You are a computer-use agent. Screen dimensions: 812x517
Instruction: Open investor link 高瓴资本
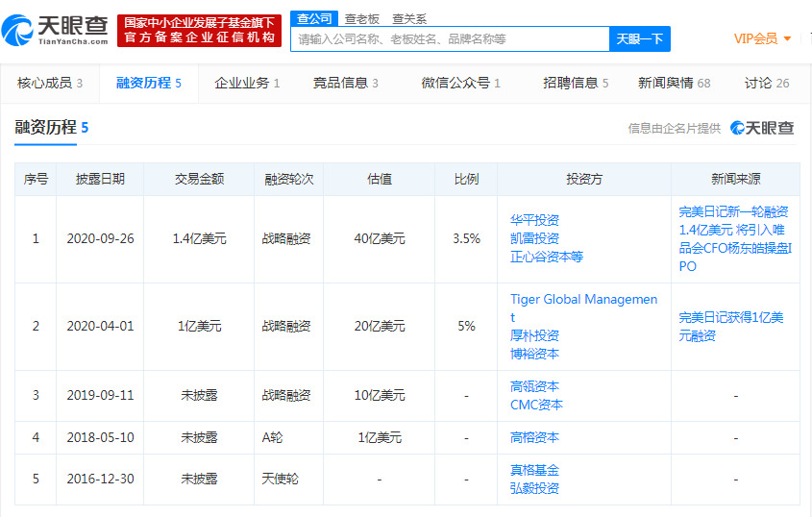(x=534, y=386)
